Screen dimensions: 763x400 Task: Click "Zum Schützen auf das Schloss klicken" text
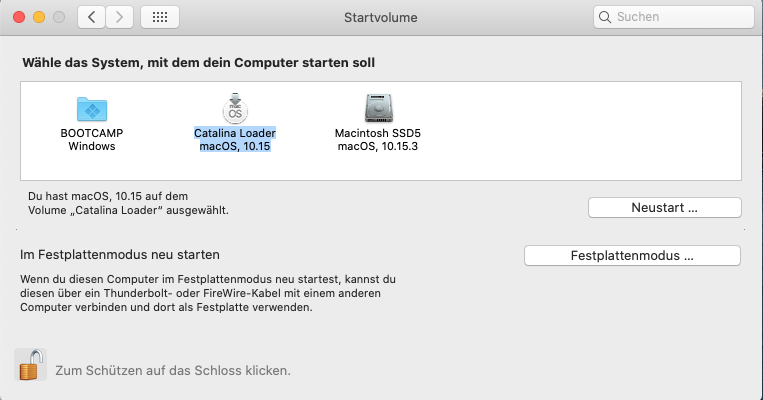173,371
